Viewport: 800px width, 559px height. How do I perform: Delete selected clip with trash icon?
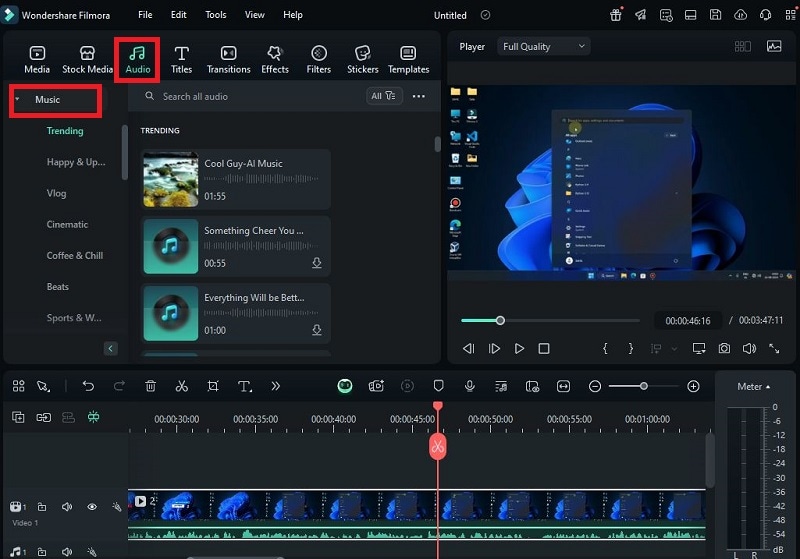pyautogui.click(x=151, y=386)
